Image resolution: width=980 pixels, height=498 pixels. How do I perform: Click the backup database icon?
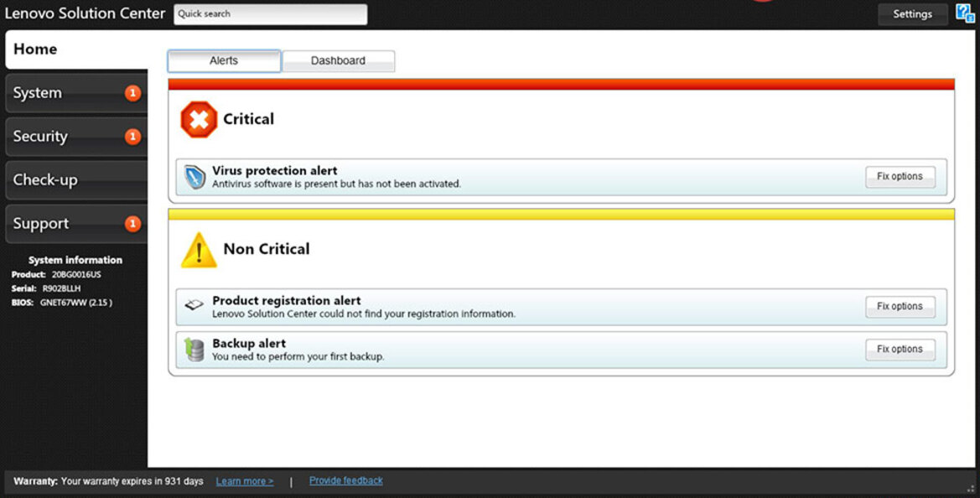(x=194, y=350)
